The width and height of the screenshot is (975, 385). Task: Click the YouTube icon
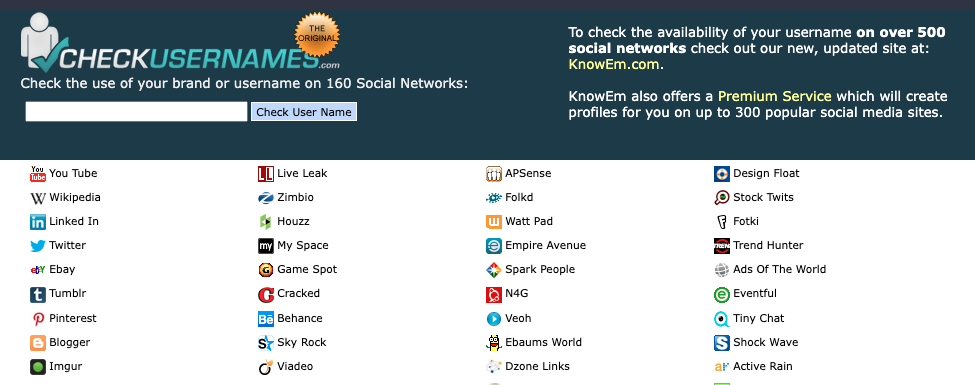pyautogui.click(x=38, y=174)
